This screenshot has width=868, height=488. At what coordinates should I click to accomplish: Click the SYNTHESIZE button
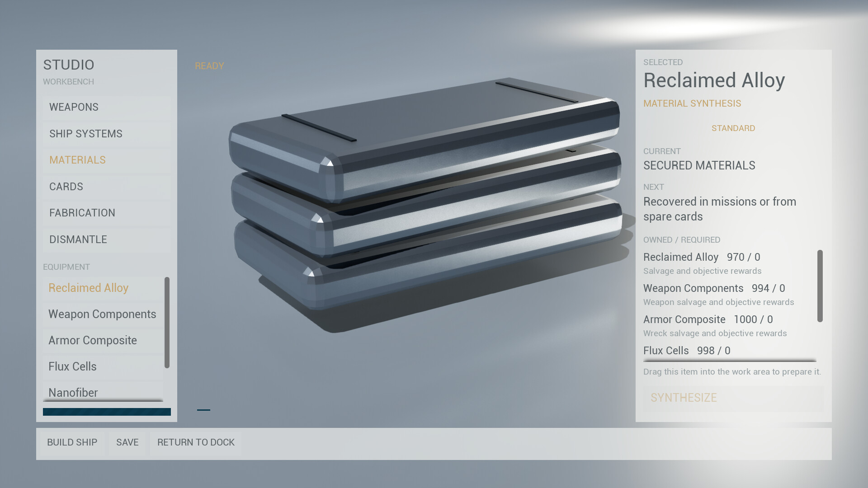(733, 398)
